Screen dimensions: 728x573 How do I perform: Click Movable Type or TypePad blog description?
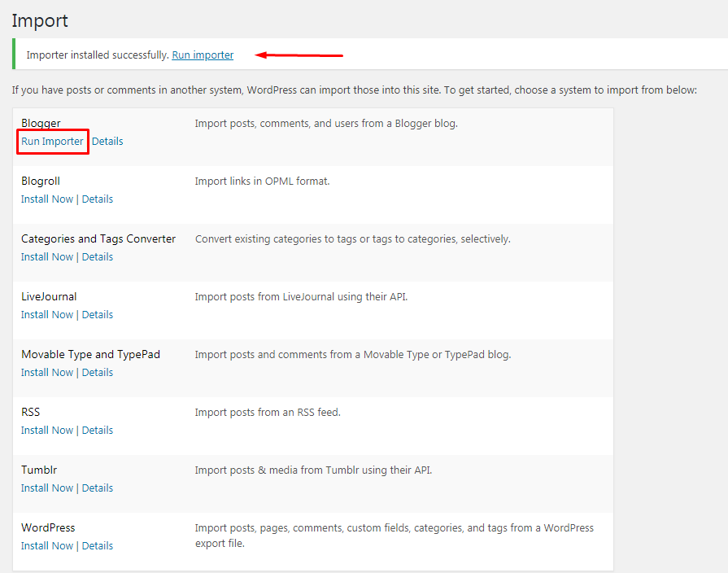(x=353, y=355)
